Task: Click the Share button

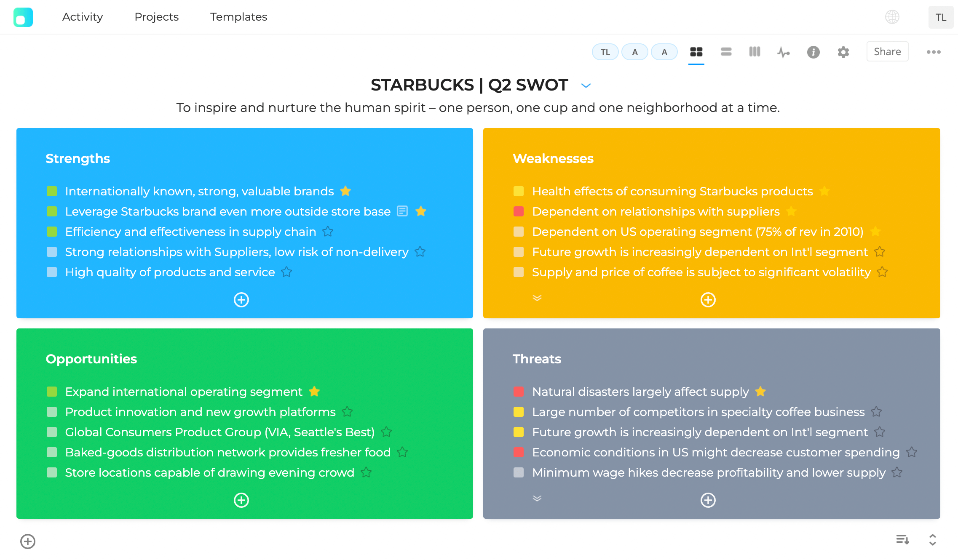Action: [887, 51]
